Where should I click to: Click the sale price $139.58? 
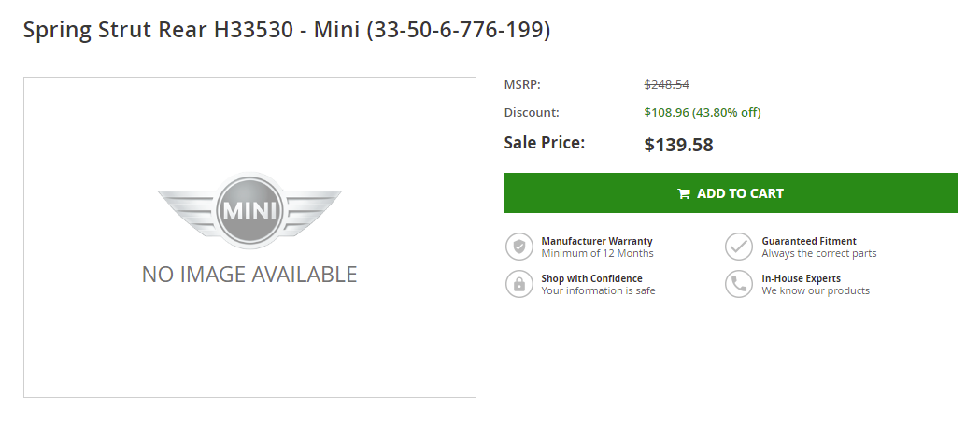(679, 145)
